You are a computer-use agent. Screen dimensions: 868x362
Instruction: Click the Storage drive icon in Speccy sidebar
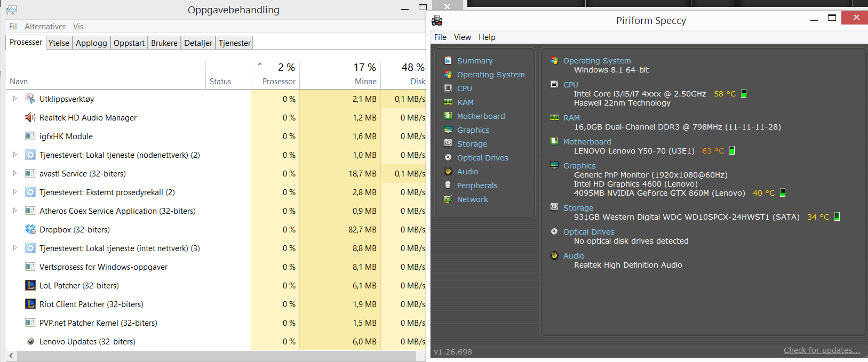pyautogui.click(x=448, y=143)
